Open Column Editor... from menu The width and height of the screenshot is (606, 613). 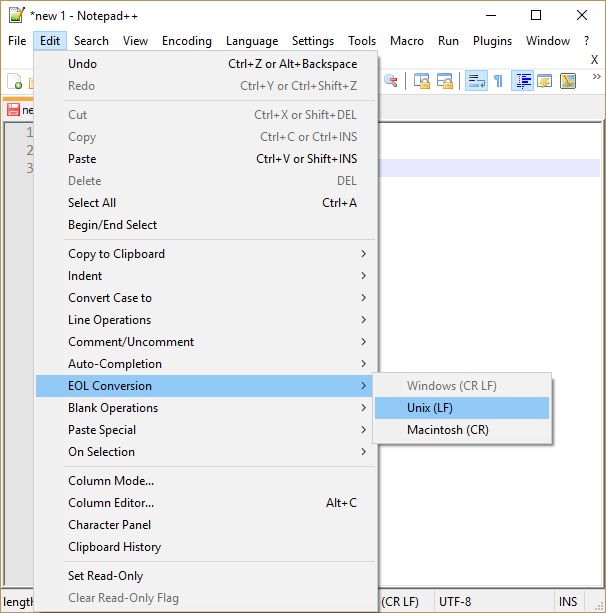[x=206, y=503]
